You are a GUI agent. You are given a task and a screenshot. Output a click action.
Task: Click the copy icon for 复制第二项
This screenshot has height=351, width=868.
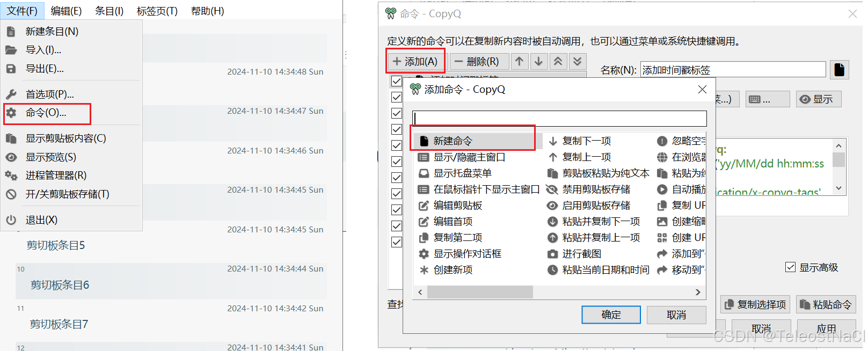click(x=424, y=238)
